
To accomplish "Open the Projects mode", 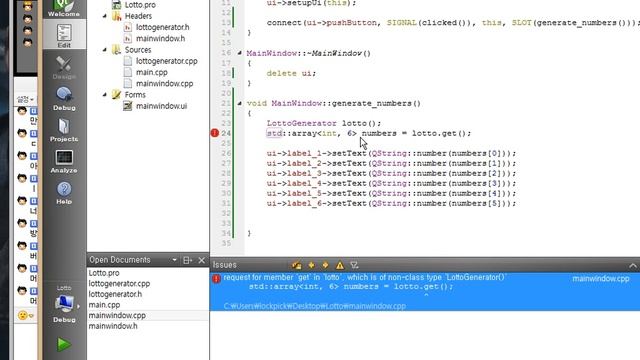I will [x=64, y=130].
